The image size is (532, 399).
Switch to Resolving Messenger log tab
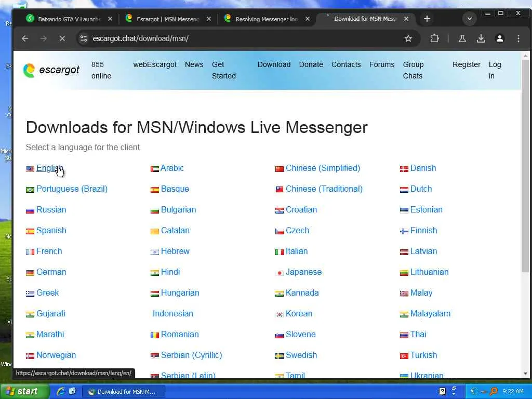click(267, 19)
